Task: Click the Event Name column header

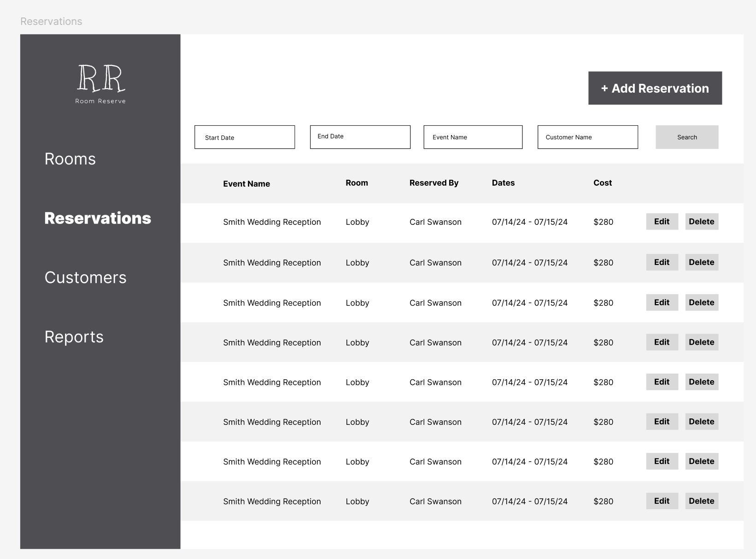Action: coord(246,183)
